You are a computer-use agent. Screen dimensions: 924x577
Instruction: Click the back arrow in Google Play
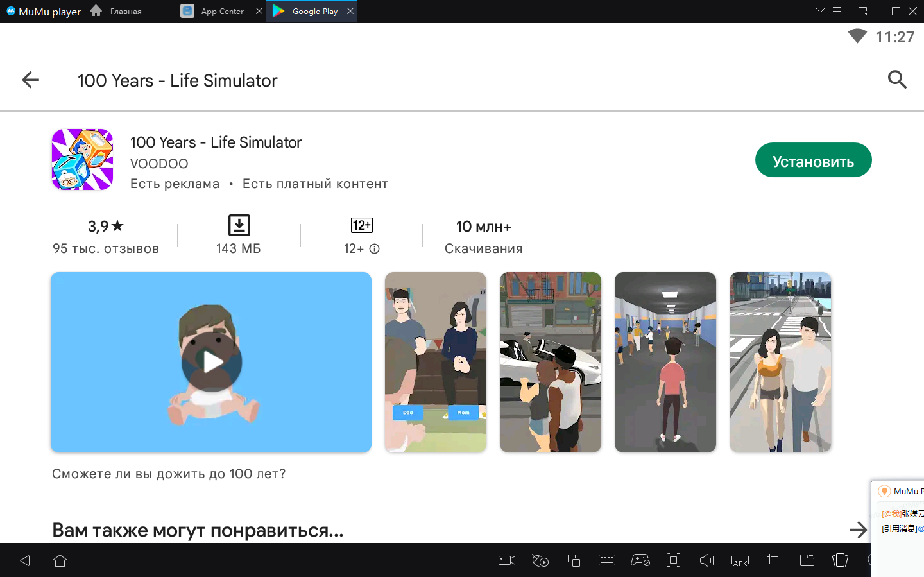click(x=30, y=80)
